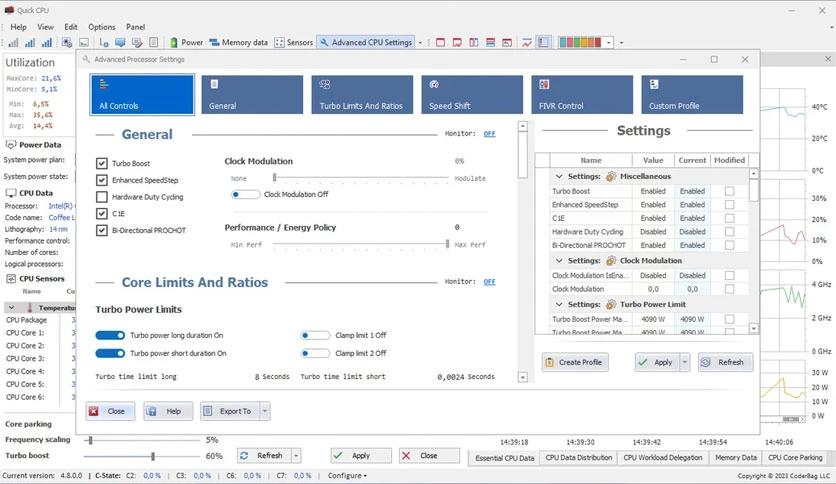Click the Help button in the dialog
The image size is (836, 484).
point(167,412)
